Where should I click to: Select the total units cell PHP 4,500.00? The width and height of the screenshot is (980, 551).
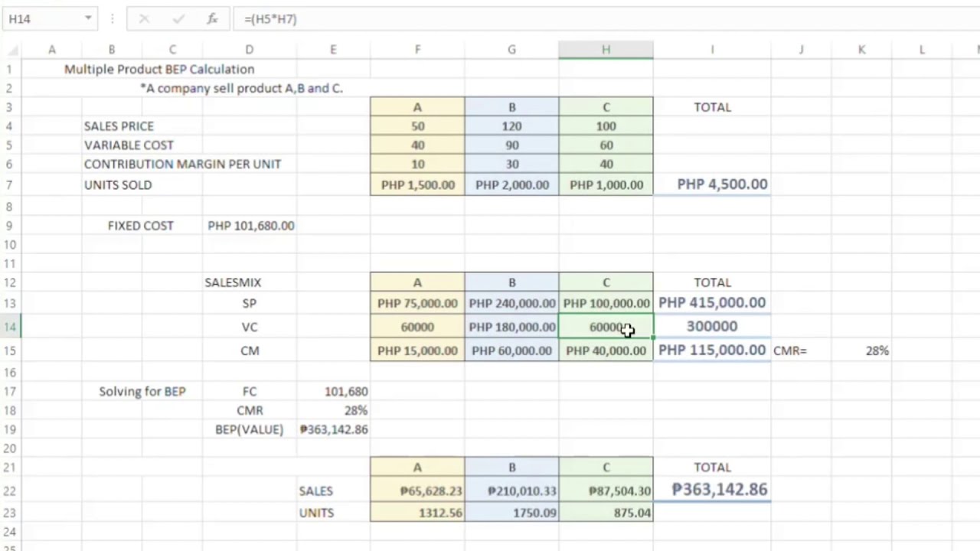712,184
